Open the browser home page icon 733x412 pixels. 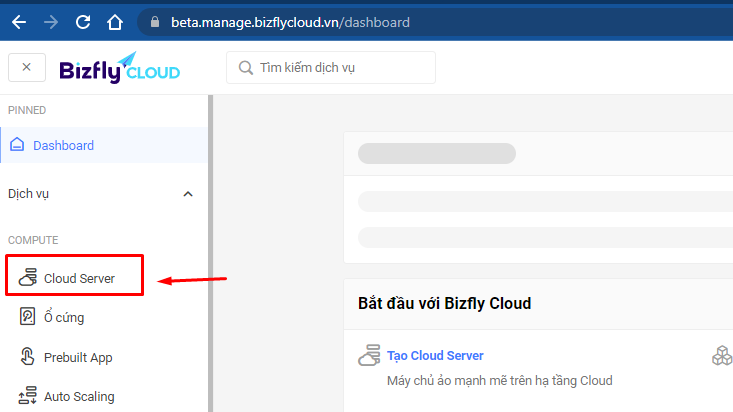coord(115,22)
